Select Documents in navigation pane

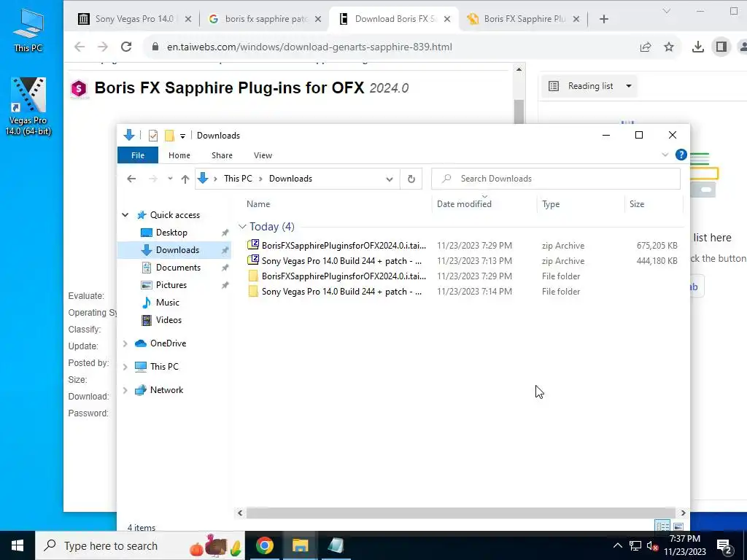pos(178,268)
